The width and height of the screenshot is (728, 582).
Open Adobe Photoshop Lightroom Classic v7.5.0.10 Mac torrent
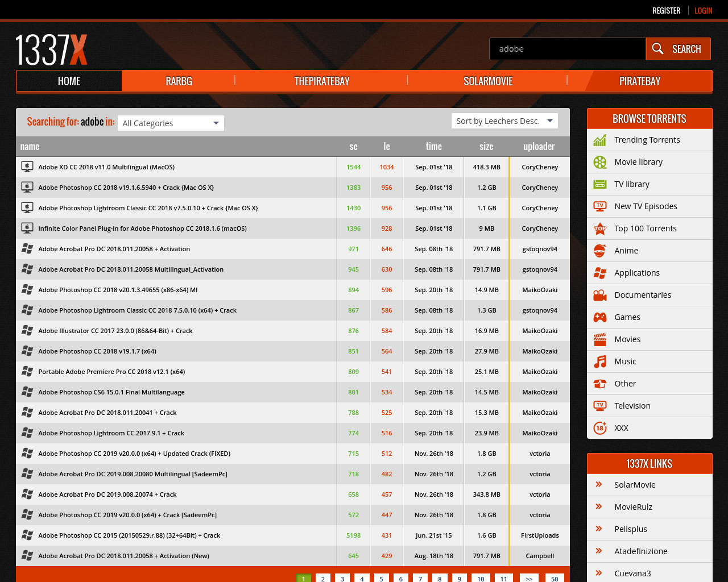coord(148,208)
